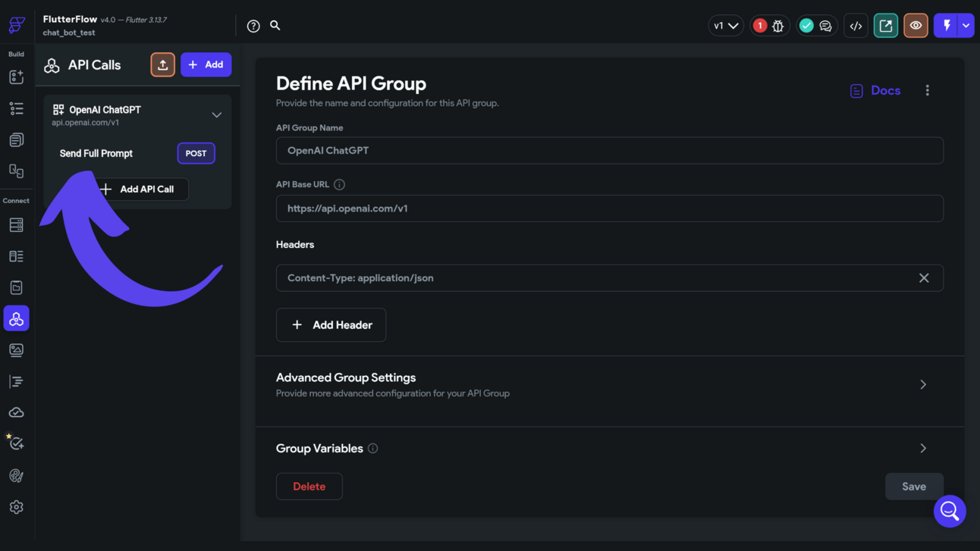Open the three-dot more options menu
Image resolution: width=980 pixels, height=551 pixels.
(x=927, y=90)
